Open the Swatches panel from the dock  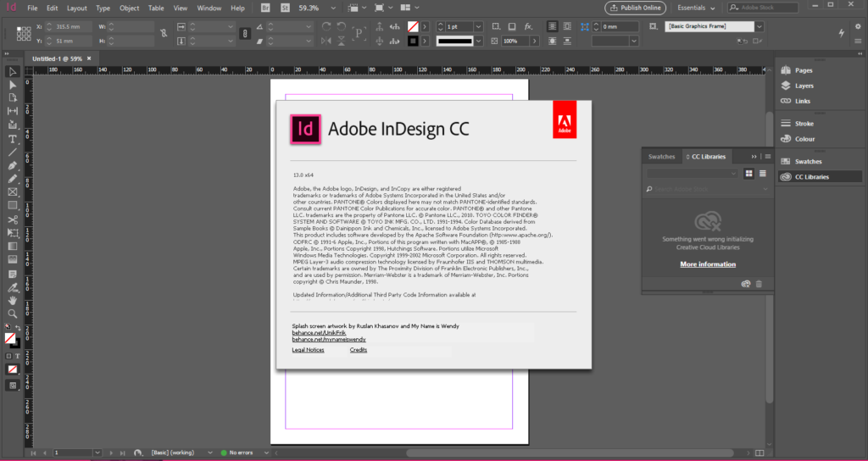click(x=802, y=162)
